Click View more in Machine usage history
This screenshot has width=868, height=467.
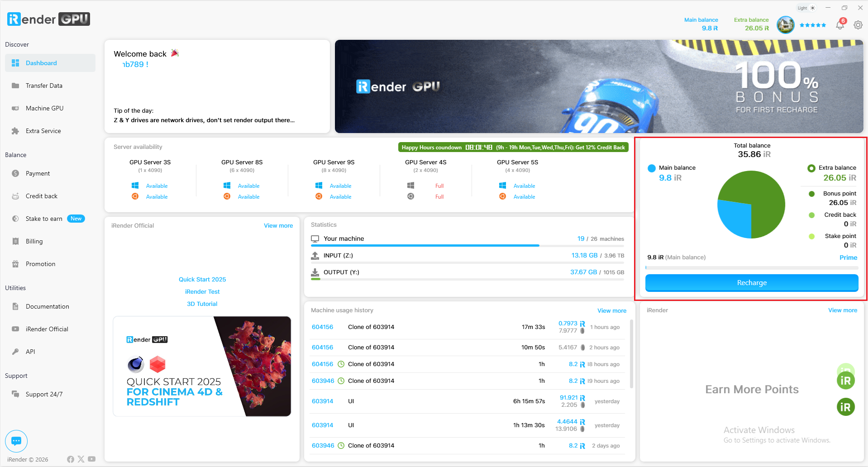pyautogui.click(x=611, y=310)
